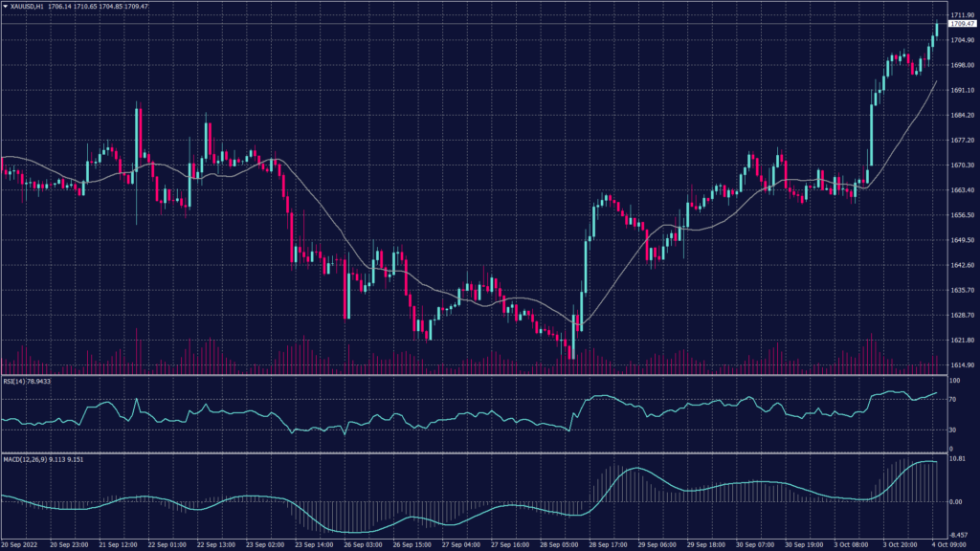Click the RSI 30 level marker

[x=953, y=430]
